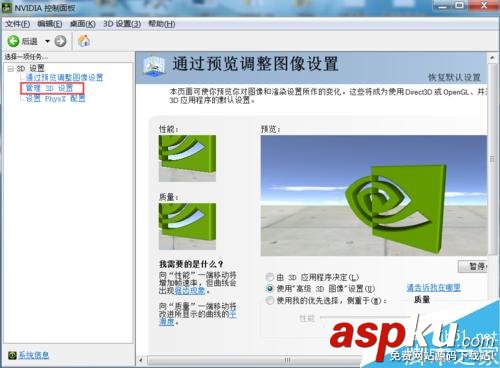Open the 锯齿现象 help link
The width and height of the screenshot is (500, 368).
190,291
